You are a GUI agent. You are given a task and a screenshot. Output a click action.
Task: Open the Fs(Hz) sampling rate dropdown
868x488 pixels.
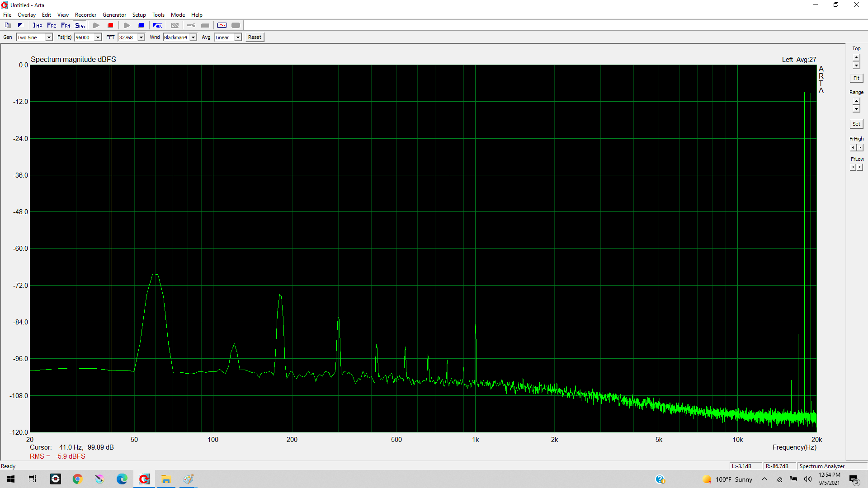(x=98, y=38)
